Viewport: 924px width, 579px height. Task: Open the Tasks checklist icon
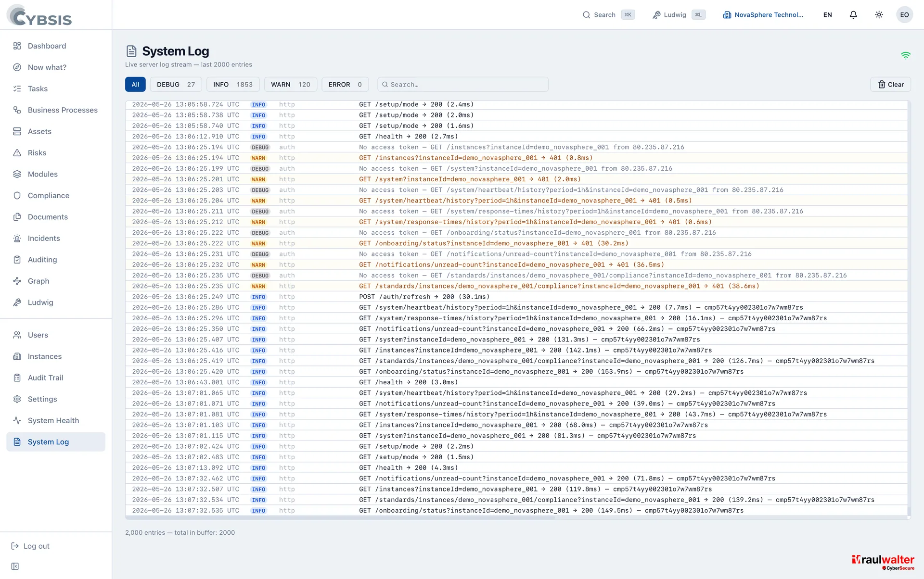[17, 88]
